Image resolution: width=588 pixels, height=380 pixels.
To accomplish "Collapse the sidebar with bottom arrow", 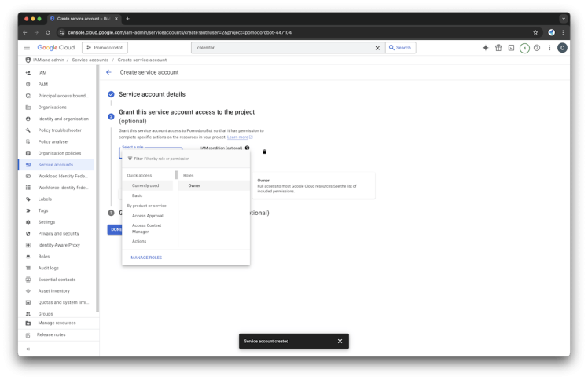I will tap(28, 349).
